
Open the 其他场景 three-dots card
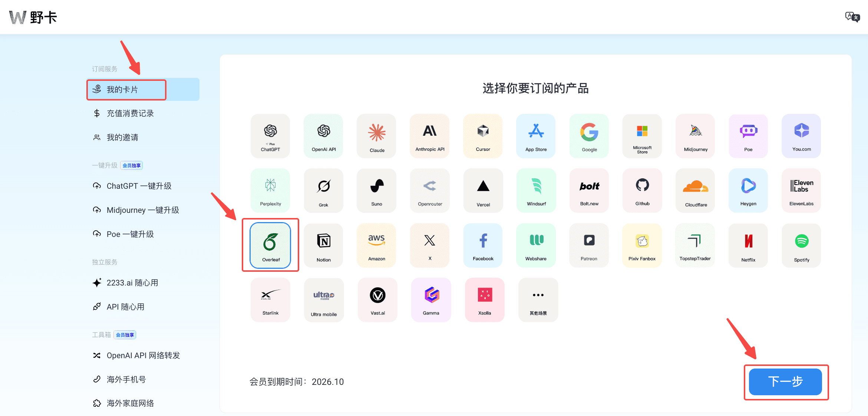(538, 300)
